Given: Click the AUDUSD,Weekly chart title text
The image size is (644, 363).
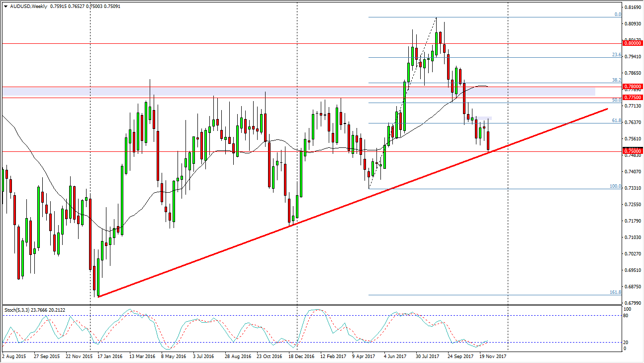Looking at the screenshot, I should (30, 3).
